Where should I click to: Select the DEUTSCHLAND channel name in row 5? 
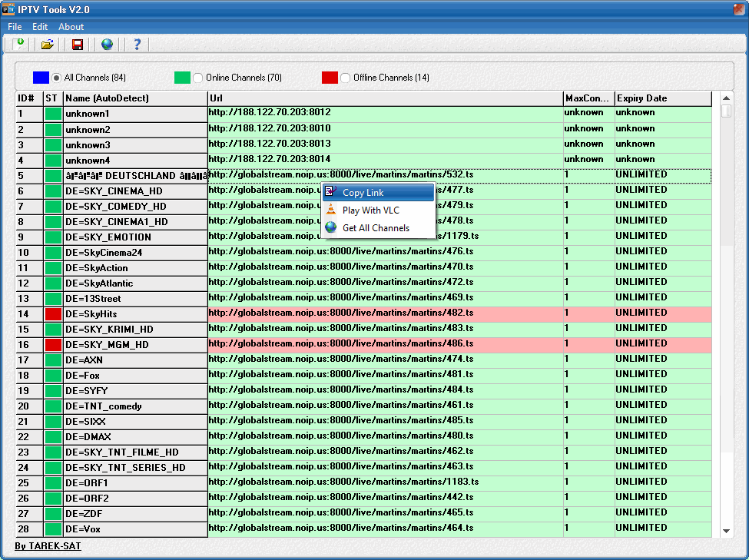point(136,176)
